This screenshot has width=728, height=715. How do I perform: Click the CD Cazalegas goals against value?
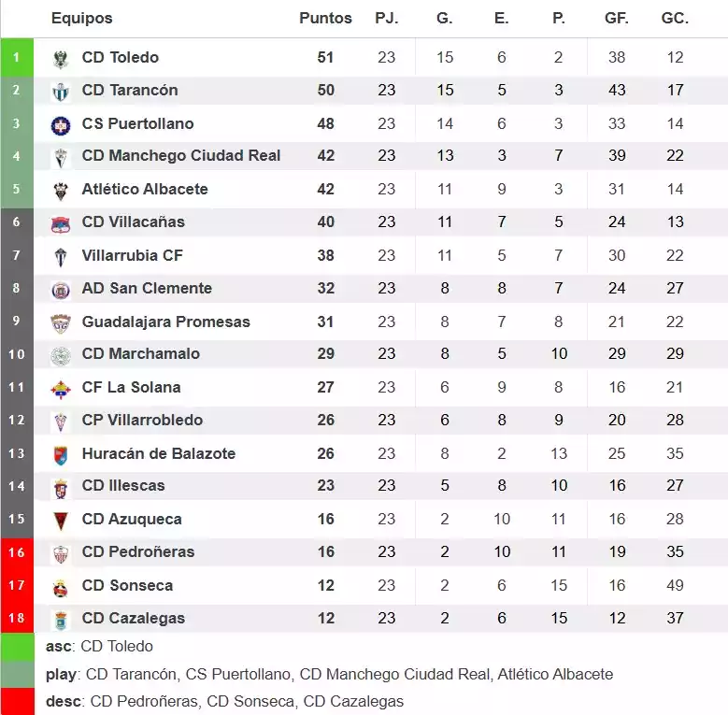(x=675, y=619)
